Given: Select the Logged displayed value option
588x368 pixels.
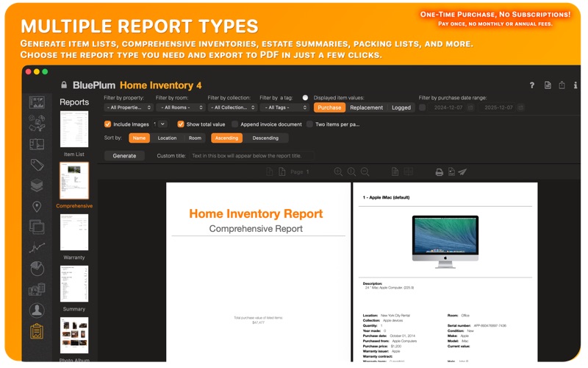Looking at the screenshot, I should click(401, 107).
